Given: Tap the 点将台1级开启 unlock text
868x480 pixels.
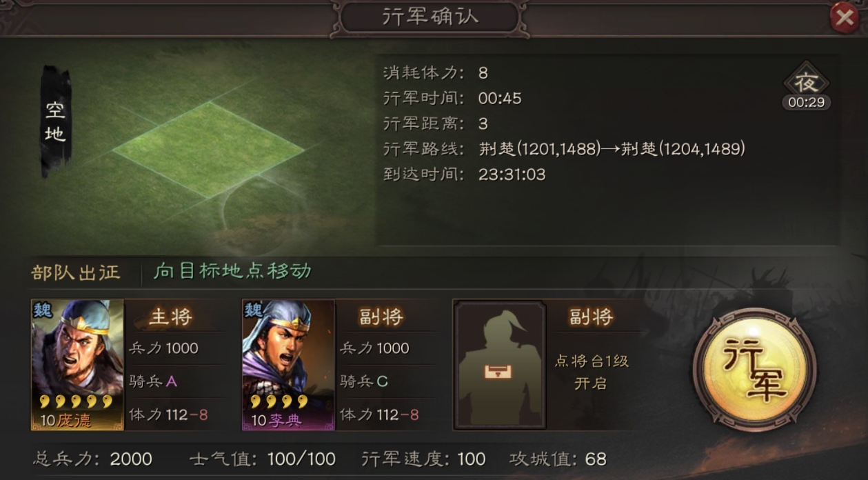Looking at the screenshot, I should (x=592, y=372).
